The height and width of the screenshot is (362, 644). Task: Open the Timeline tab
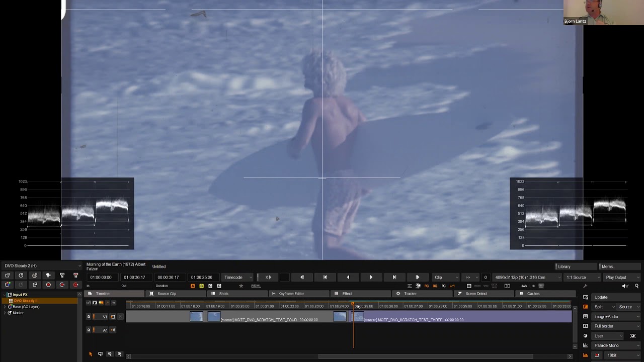point(115,294)
